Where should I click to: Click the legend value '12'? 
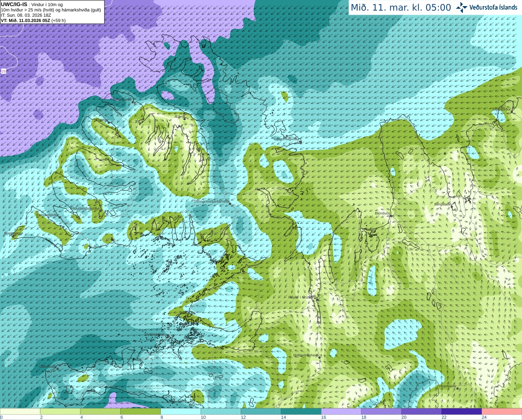tap(243, 417)
